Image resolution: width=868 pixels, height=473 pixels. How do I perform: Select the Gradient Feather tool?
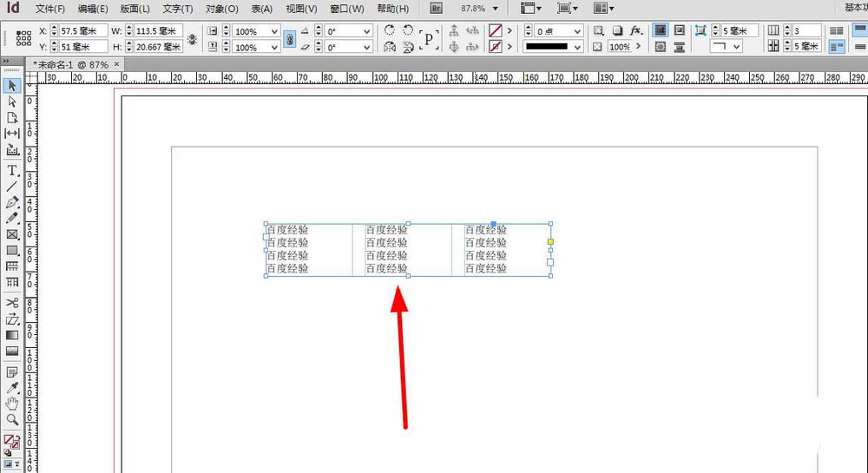12,351
